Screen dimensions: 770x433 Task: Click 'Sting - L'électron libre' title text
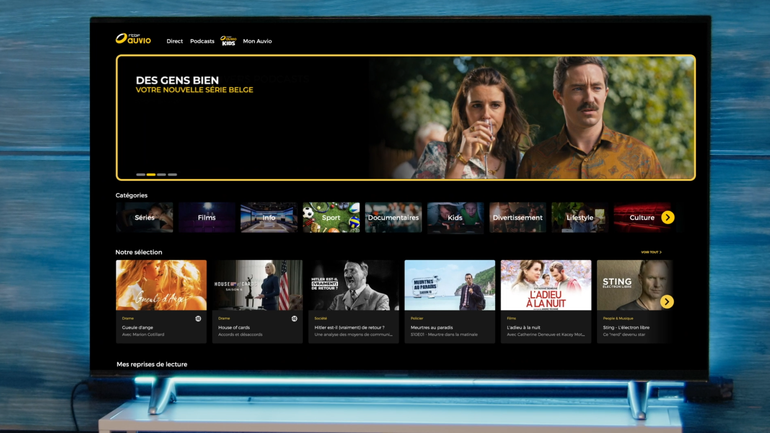coord(626,327)
